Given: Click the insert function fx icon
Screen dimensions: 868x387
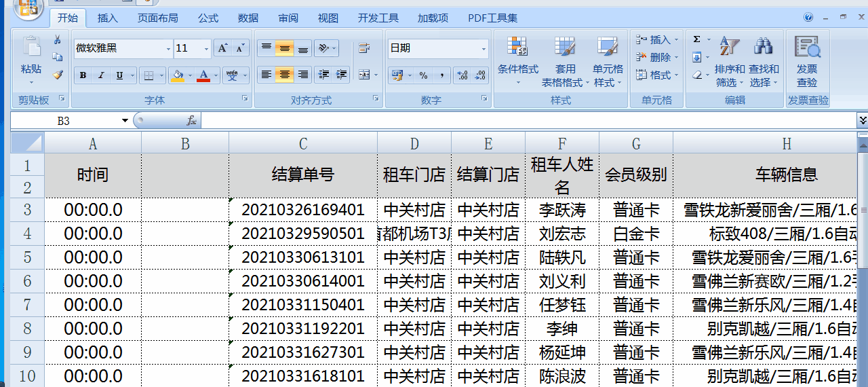Looking at the screenshot, I should point(191,121).
